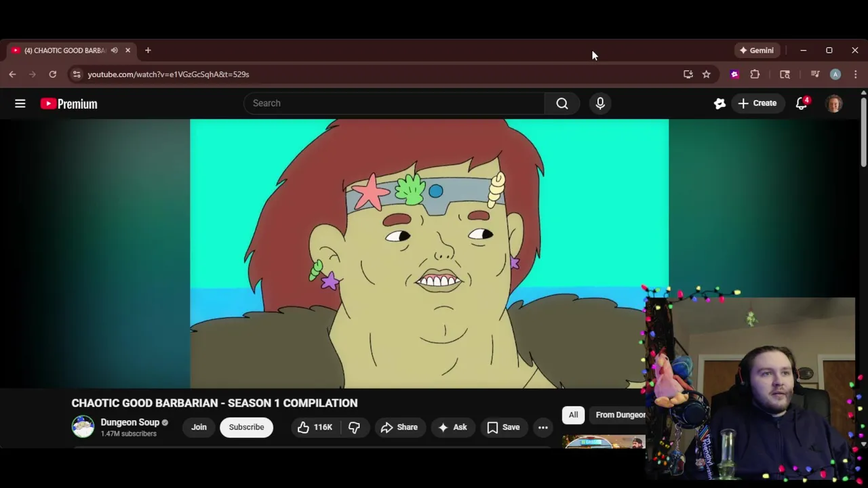Reload the page in Chrome

point(52,74)
